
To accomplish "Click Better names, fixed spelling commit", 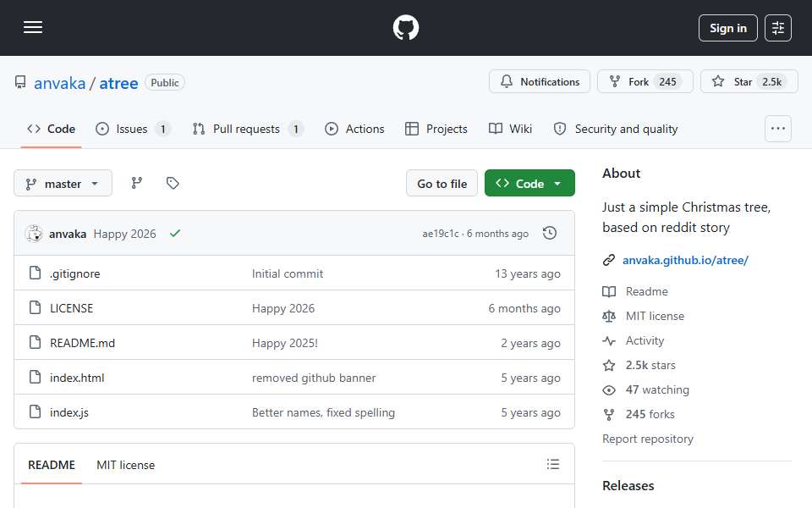I will point(323,412).
